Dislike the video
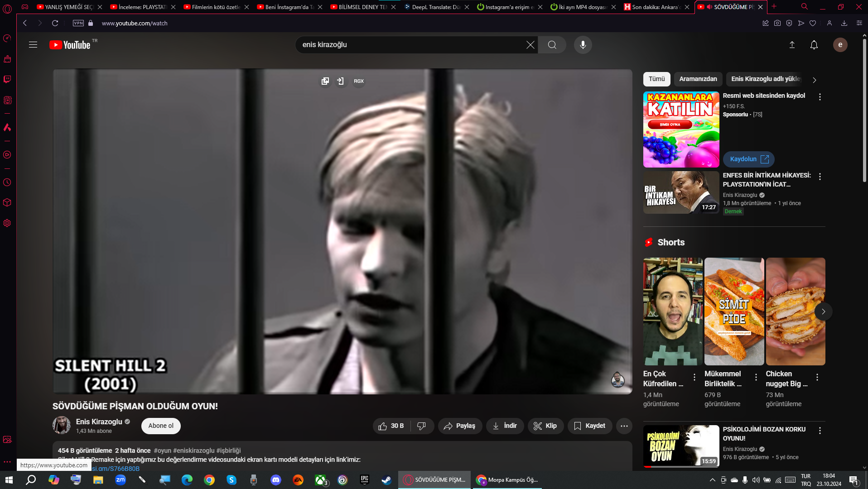The height and width of the screenshot is (489, 868). click(422, 426)
